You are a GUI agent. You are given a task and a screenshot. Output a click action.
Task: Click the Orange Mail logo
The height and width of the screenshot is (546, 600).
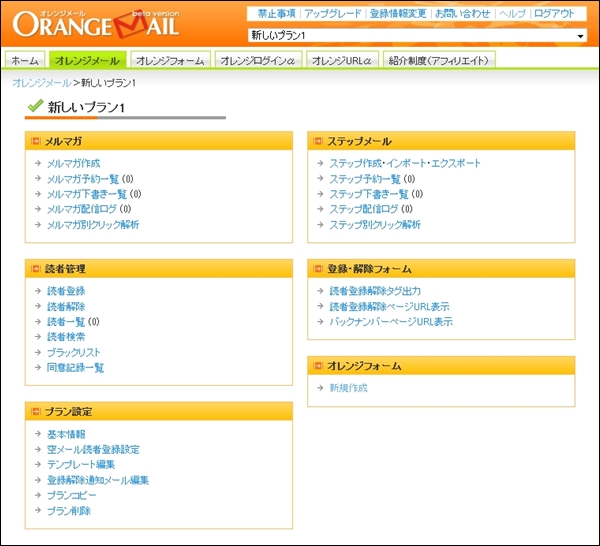coord(96,24)
